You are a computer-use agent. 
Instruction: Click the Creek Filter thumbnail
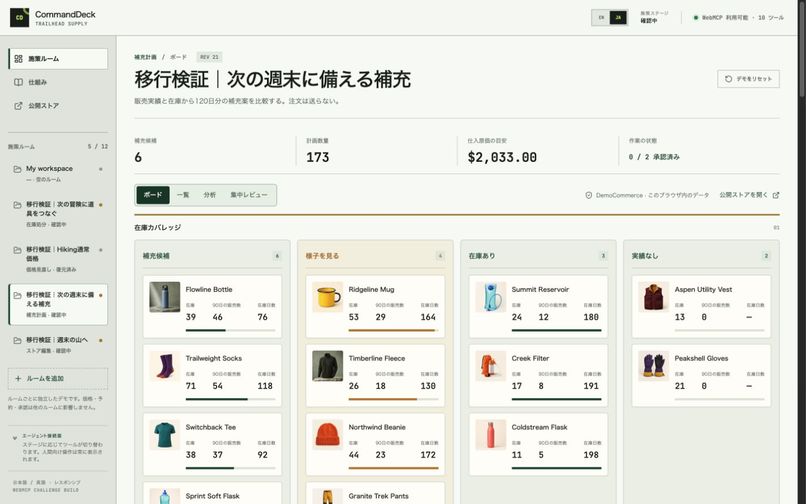[490, 366]
